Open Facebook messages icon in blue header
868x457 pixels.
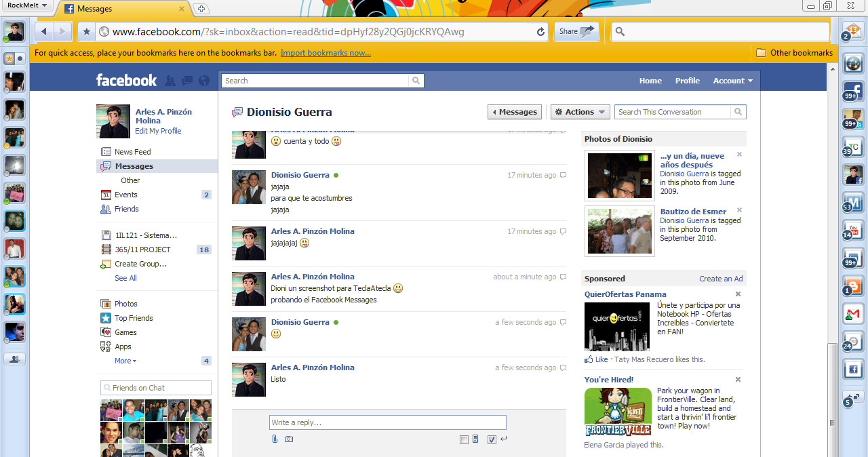coord(187,81)
